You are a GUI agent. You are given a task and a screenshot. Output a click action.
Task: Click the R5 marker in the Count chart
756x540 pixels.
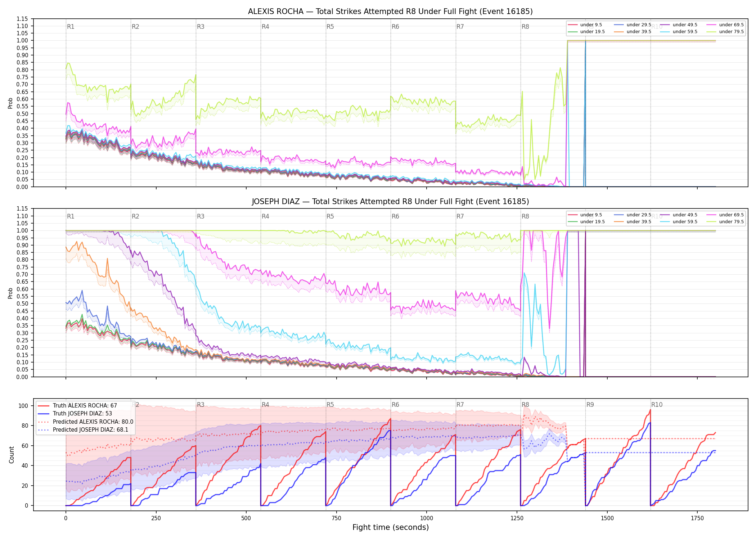[330, 405]
